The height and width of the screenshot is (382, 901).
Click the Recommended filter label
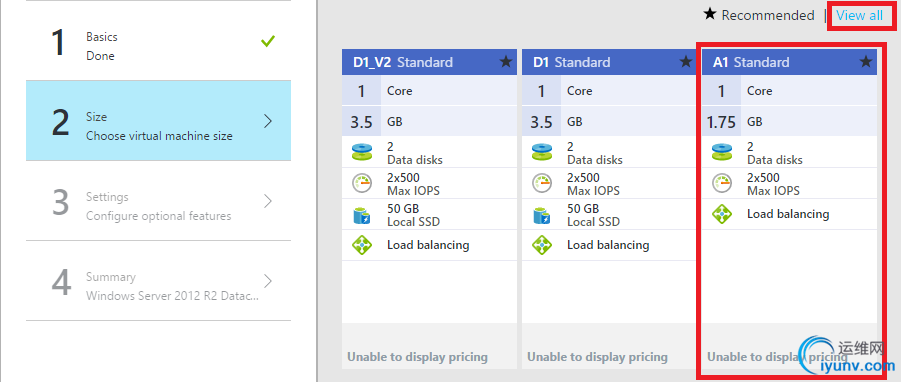click(x=768, y=16)
